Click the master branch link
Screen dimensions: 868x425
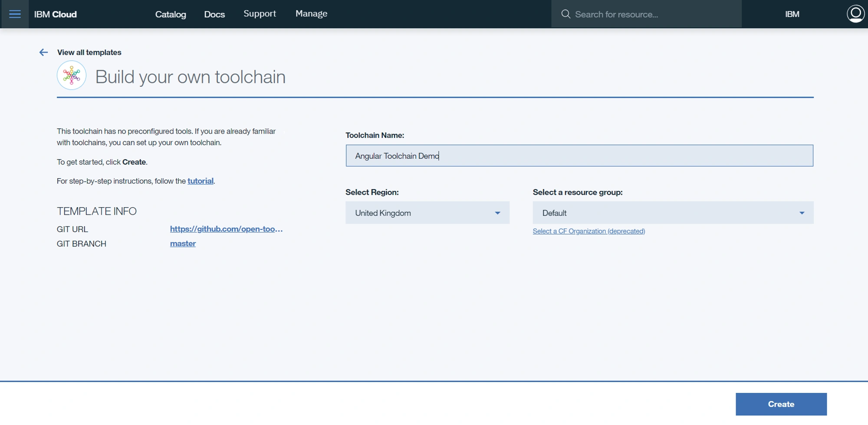point(183,244)
